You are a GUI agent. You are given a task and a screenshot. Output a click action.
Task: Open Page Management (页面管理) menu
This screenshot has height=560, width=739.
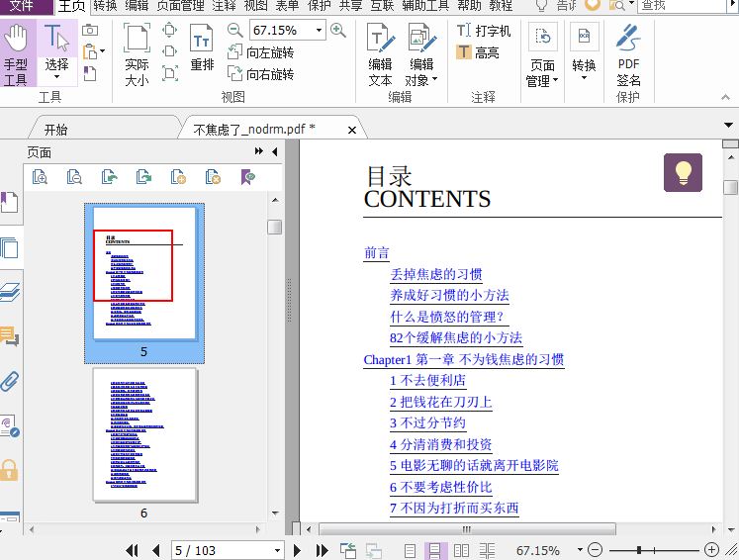point(542,54)
